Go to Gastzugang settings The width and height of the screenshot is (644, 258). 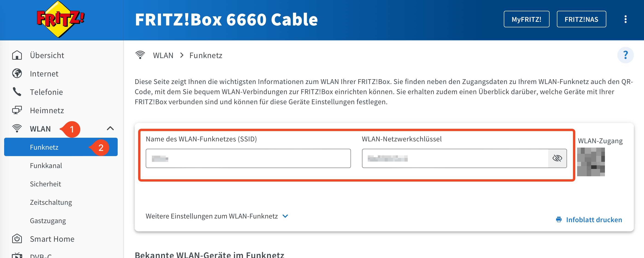click(48, 221)
